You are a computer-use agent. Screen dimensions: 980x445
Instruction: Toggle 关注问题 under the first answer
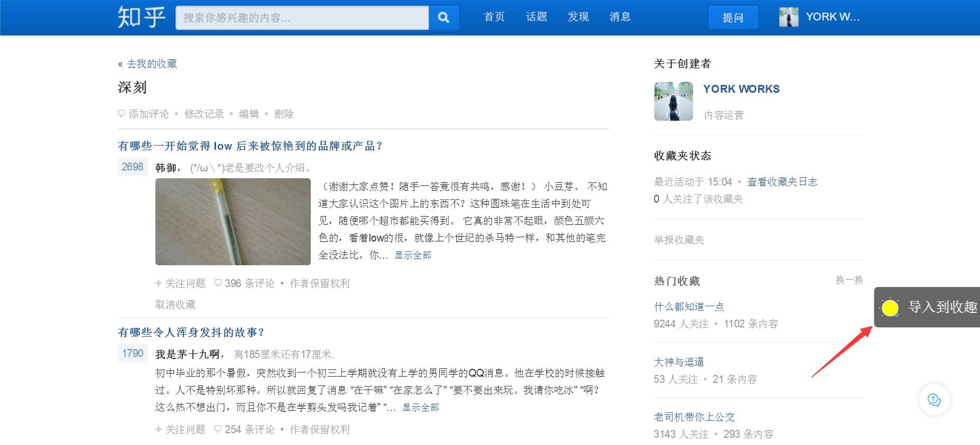(x=180, y=283)
